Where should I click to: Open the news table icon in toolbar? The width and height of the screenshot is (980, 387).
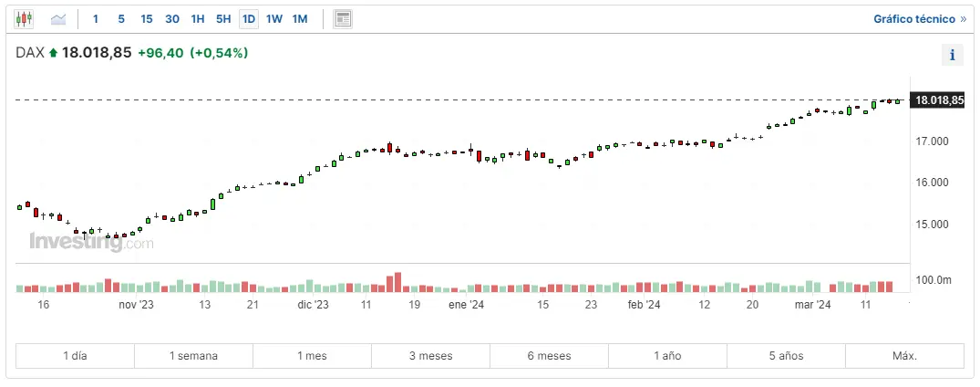point(343,18)
